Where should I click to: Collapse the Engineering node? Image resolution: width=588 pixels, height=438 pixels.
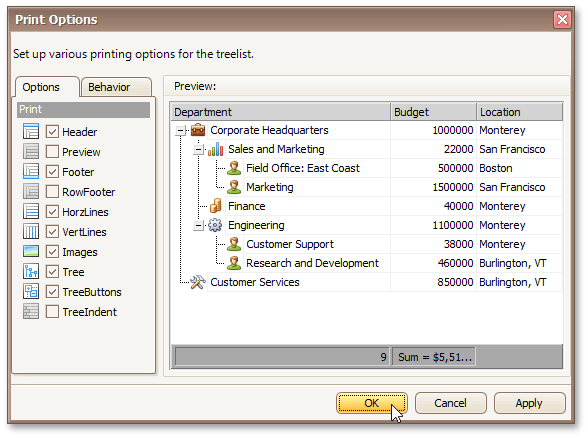coord(198,225)
